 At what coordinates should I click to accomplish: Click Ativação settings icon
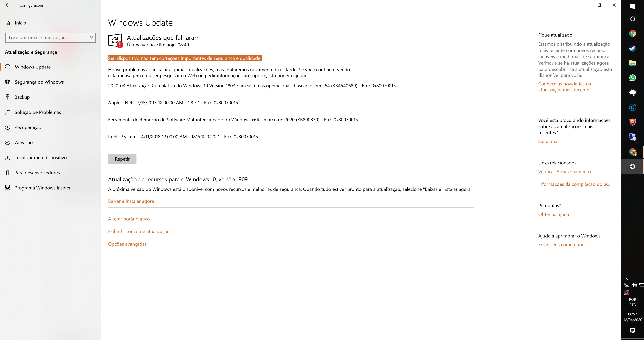pyautogui.click(x=8, y=142)
